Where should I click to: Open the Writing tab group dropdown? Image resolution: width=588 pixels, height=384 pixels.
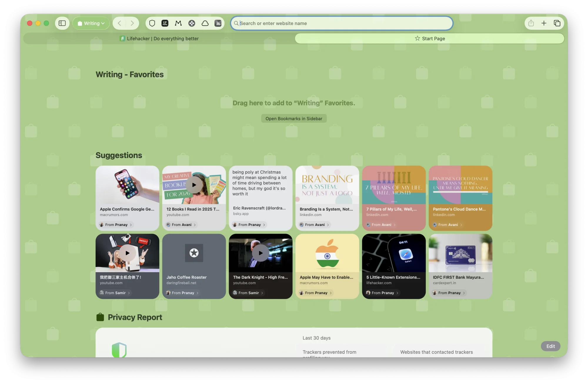point(91,23)
